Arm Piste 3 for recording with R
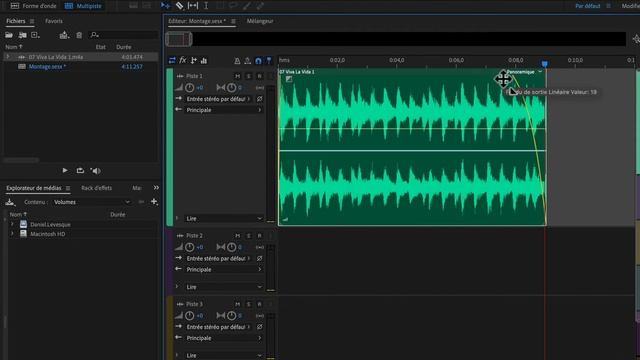 (x=259, y=304)
